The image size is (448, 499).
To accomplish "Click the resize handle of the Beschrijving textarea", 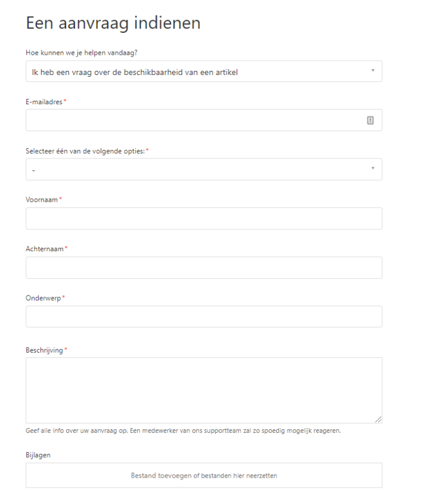I will [378, 419].
